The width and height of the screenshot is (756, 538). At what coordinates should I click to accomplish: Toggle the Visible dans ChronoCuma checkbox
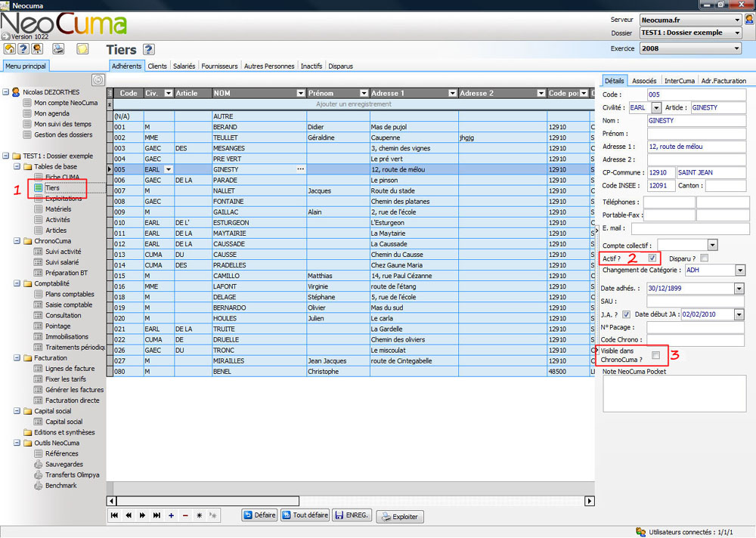click(655, 355)
